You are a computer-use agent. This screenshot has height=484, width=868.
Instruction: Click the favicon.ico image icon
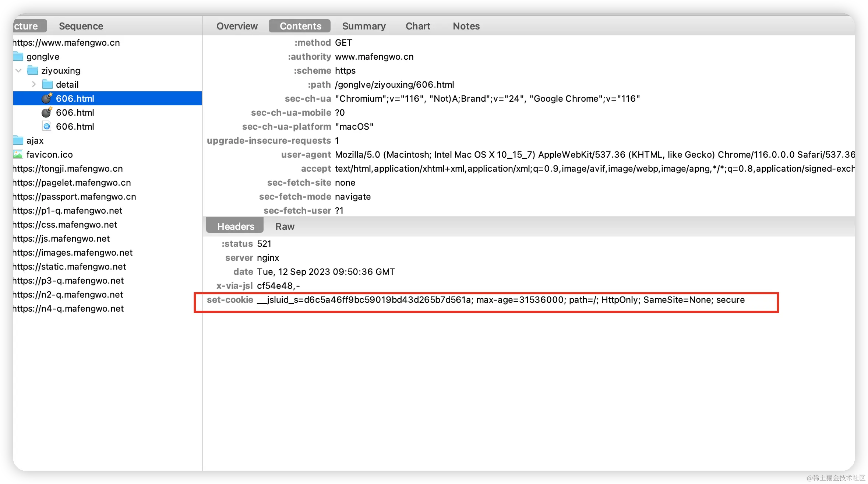tap(18, 154)
